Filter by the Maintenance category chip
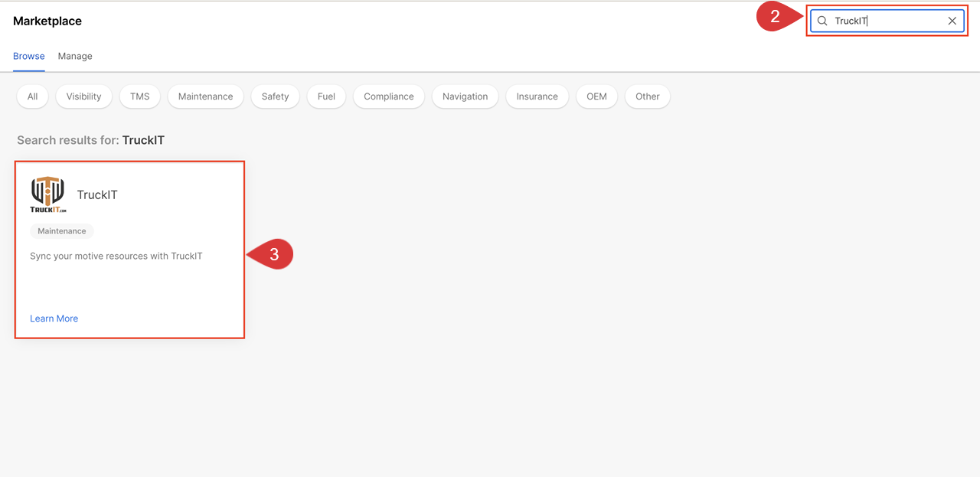 tap(205, 96)
